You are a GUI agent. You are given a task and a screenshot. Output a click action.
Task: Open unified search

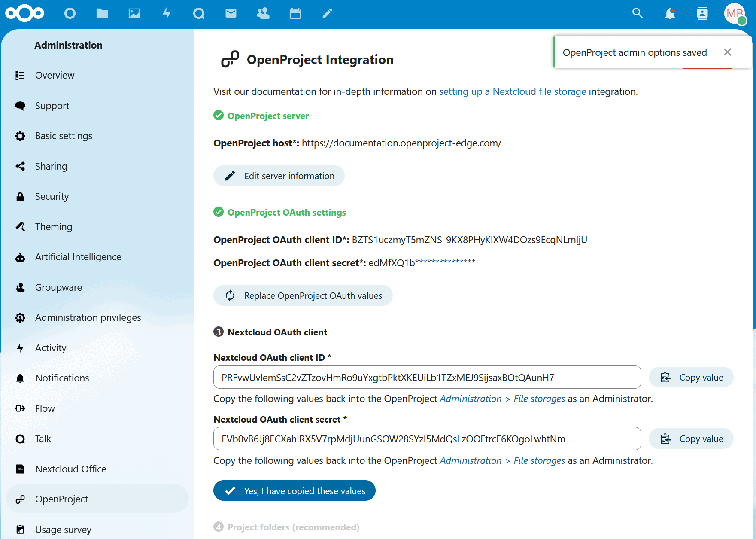coord(637,13)
